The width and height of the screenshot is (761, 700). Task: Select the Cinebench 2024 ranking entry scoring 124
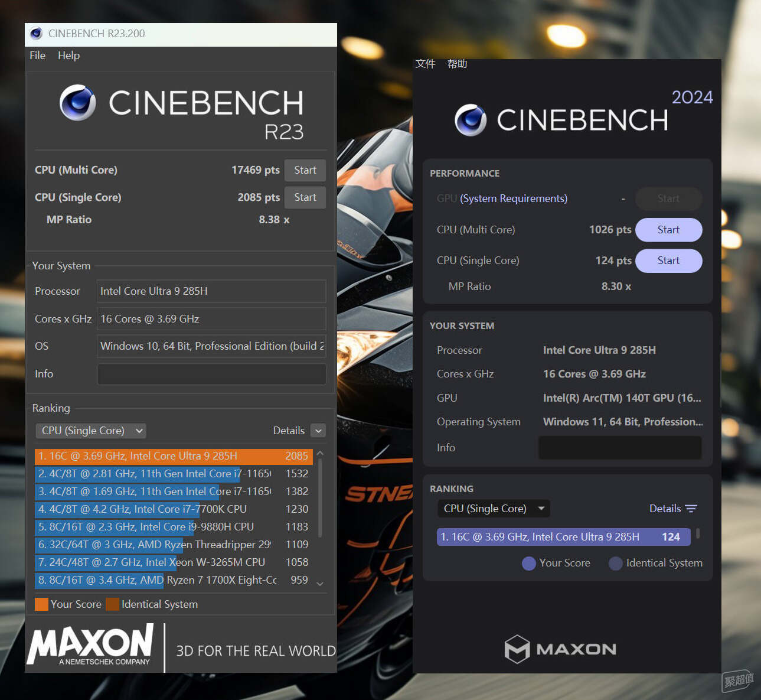click(x=564, y=537)
